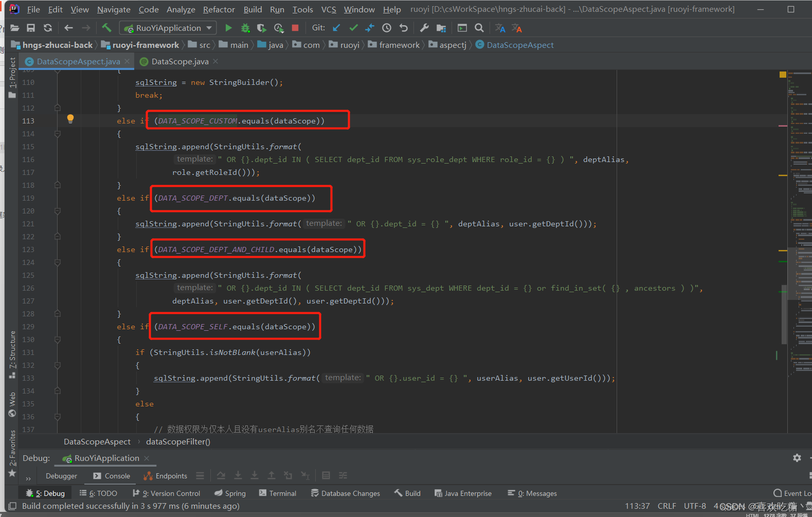The width and height of the screenshot is (812, 517).
Task: Open Database Changes tool window
Action: click(x=346, y=493)
